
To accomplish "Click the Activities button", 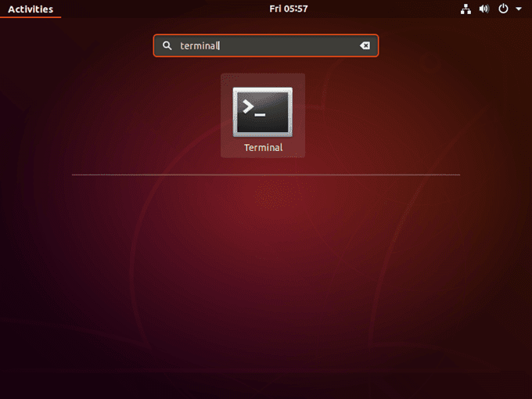I will [x=31, y=9].
